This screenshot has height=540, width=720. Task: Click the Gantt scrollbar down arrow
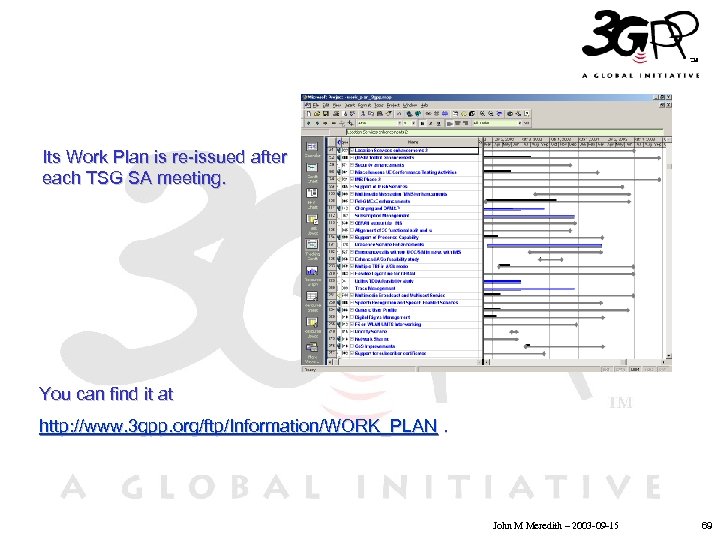click(669, 356)
